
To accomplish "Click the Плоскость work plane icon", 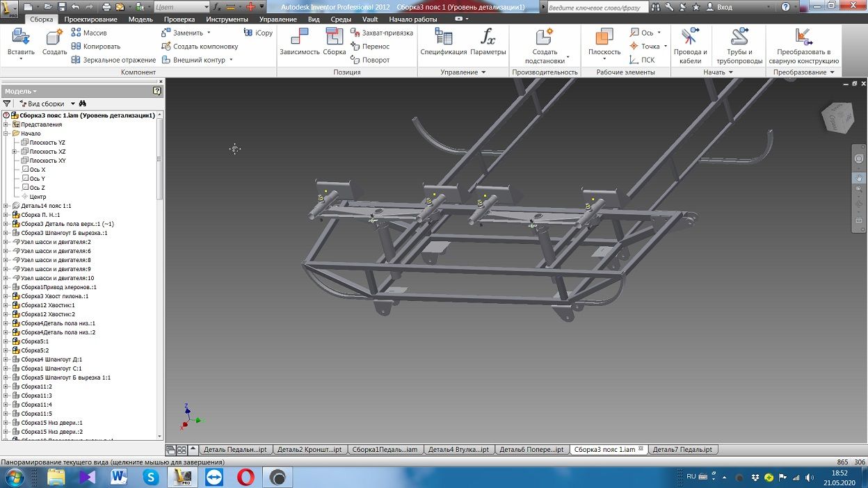I will point(604,38).
